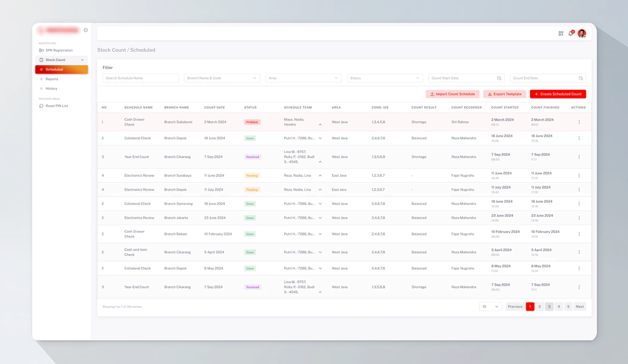
Task: Focus the Search Schedule Name field
Action: [x=140, y=78]
